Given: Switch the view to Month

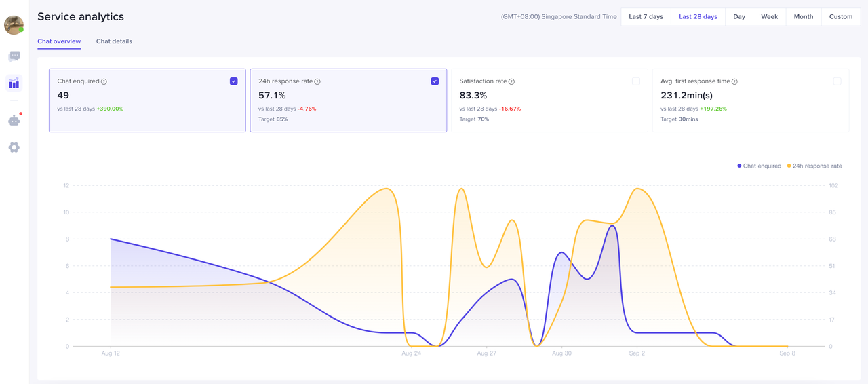Looking at the screenshot, I should 803,17.
